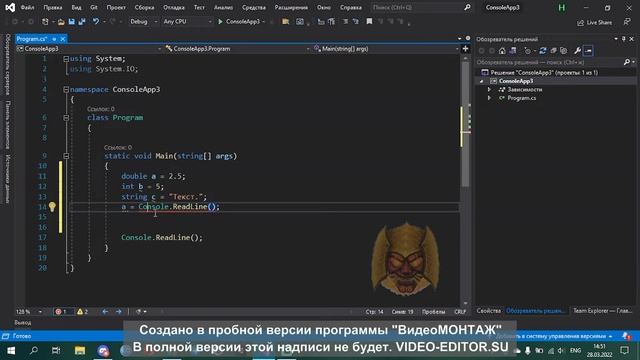
Task: Click the search magnifier in the title bar
Action: [467, 7]
